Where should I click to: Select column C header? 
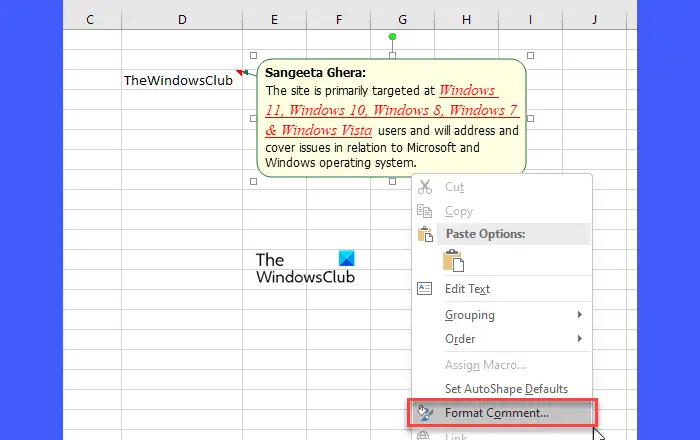(92, 20)
